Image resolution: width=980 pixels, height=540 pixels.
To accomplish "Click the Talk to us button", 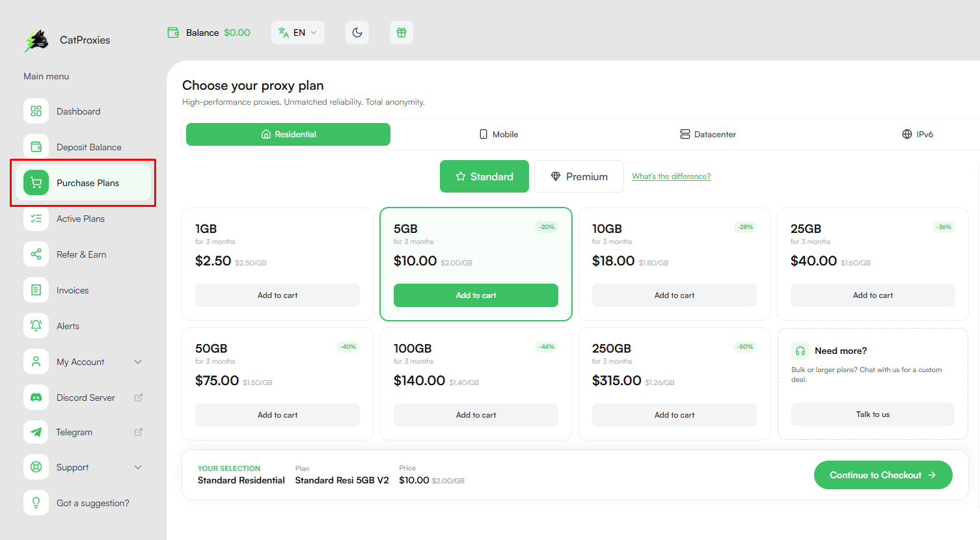I will (873, 414).
